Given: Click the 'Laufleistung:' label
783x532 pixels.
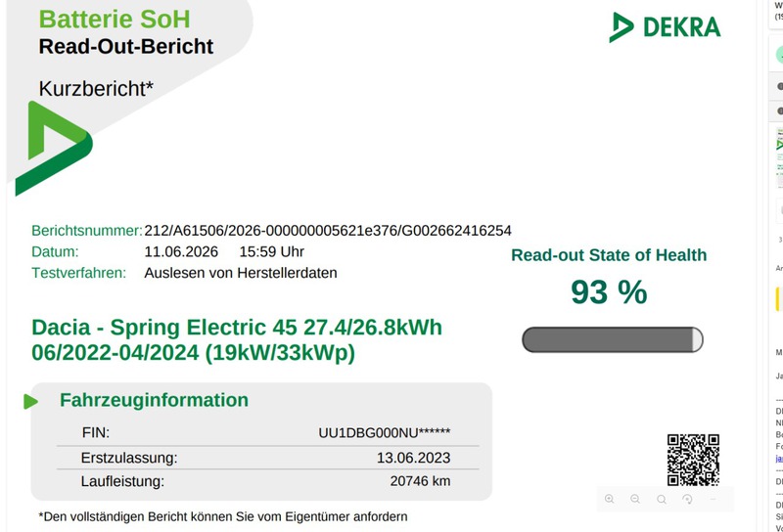Looking at the screenshot, I should pyautogui.click(x=122, y=481).
